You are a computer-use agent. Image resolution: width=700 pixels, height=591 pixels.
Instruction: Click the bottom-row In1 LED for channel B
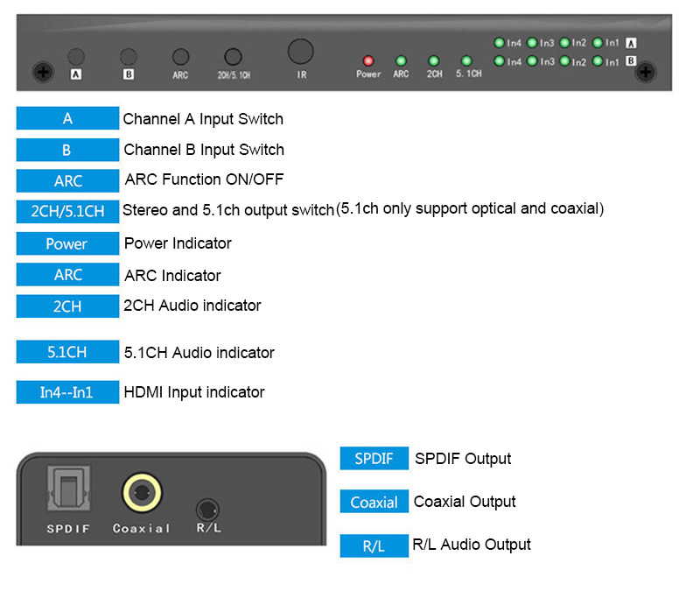pyautogui.click(x=598, y=61)
